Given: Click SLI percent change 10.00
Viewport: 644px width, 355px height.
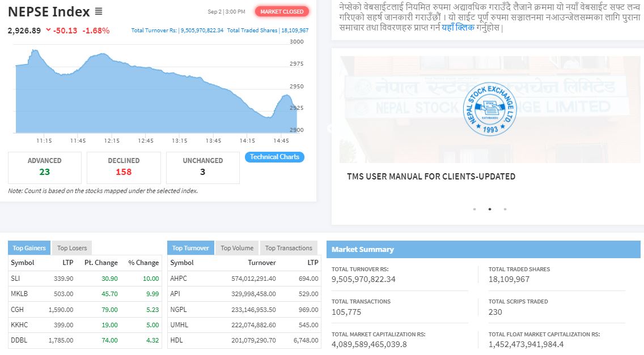Looking at the screenshot, I should pos(151,279).
